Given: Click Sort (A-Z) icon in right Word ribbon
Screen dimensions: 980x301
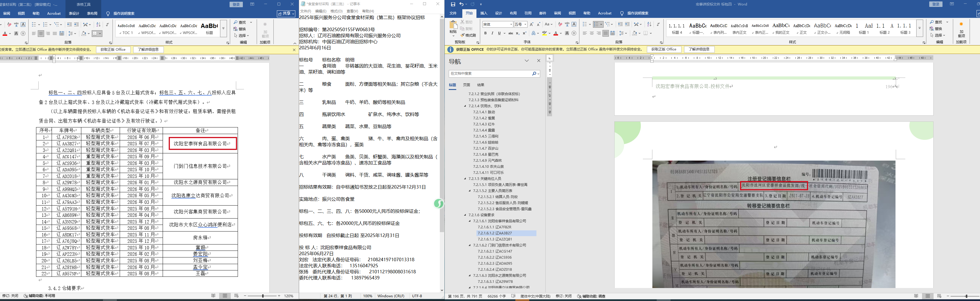Looking at the screenshot, I should click(x=649, y=24).
